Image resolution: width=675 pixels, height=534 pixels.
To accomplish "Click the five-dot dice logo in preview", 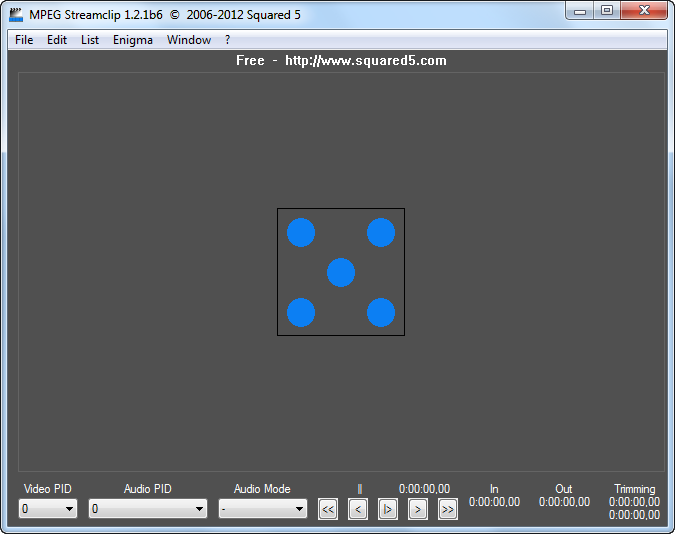I will click(341, 272).
